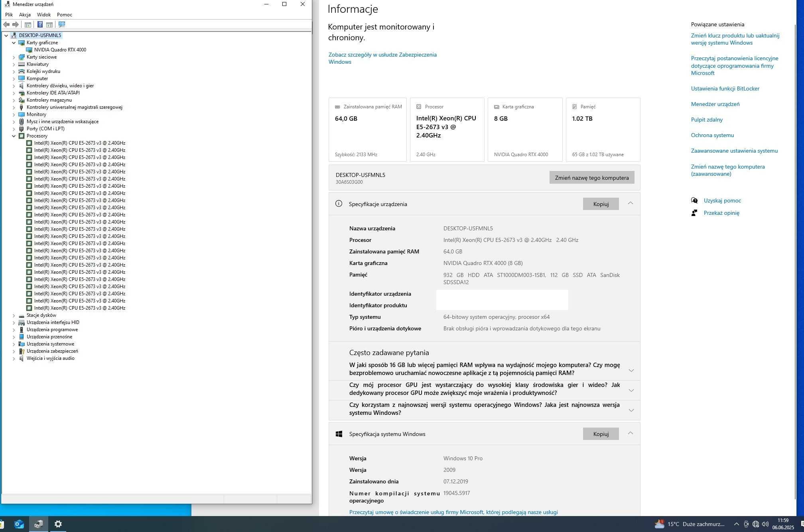Click the Settings gear taskbar icon
The height and width of the screenshot is (532, 804).
[x=58, y=524]
